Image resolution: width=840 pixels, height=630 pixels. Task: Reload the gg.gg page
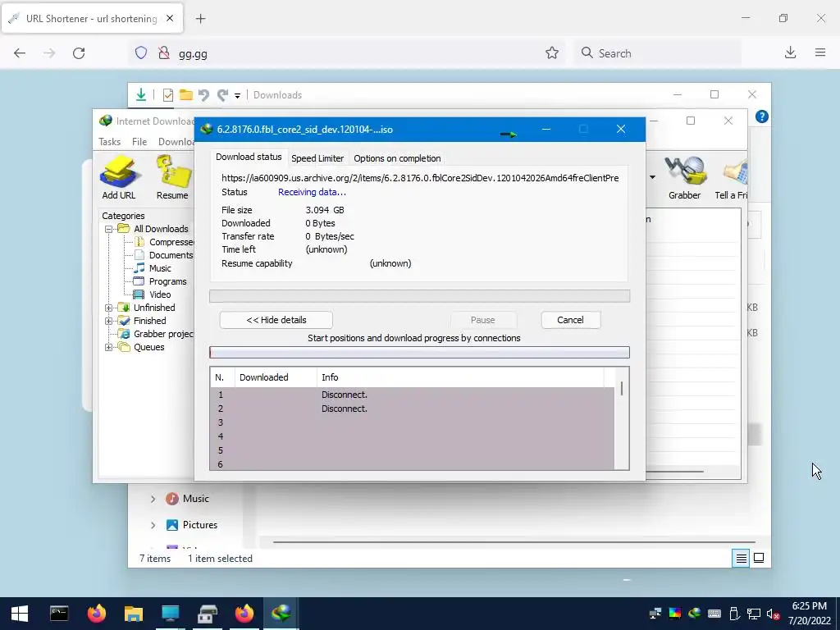coord(79,52)
